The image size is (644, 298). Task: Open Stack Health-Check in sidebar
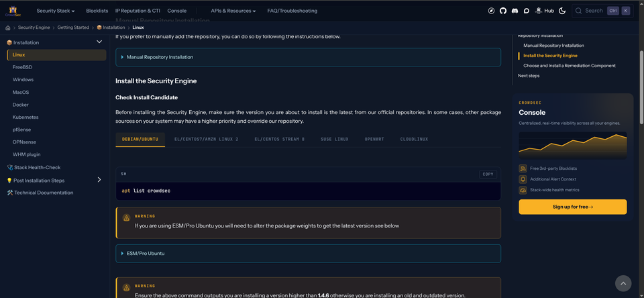coord(34,167)
